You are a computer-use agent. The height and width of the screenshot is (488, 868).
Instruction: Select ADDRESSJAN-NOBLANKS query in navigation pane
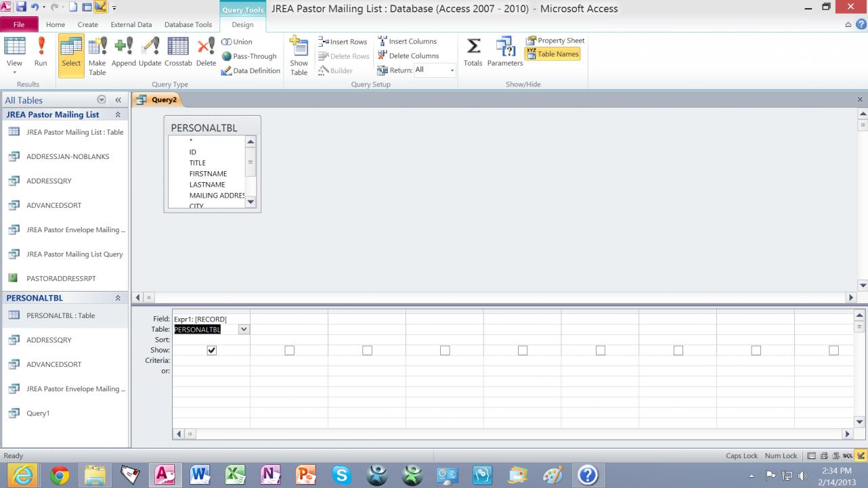pos(65,156)
